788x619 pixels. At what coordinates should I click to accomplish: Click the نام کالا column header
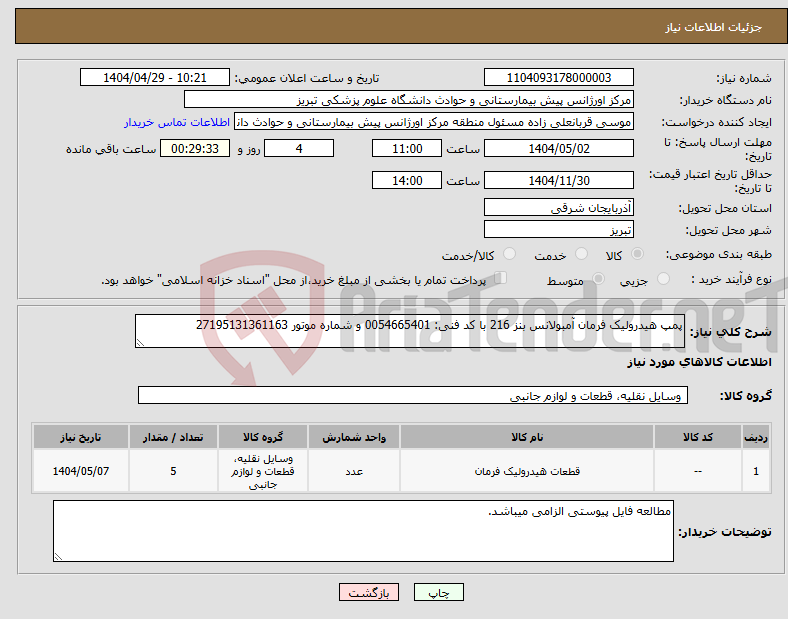pos(527,437)
